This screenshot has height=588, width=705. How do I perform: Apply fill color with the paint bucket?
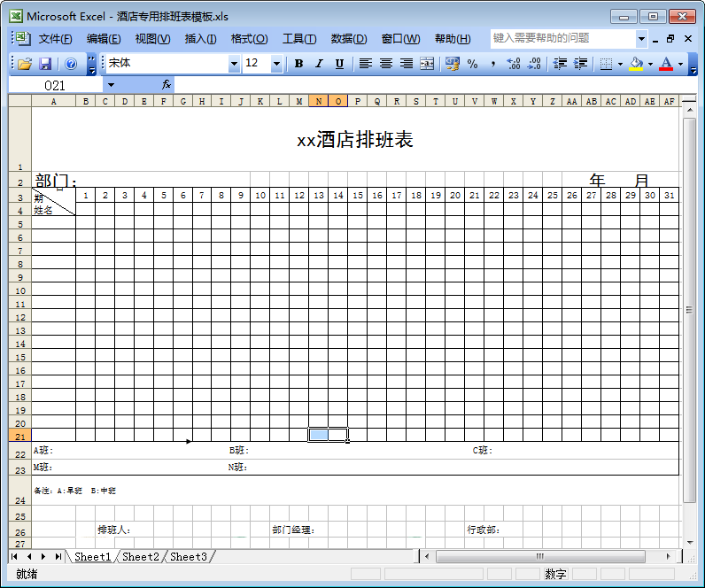(x=636, y=64)
